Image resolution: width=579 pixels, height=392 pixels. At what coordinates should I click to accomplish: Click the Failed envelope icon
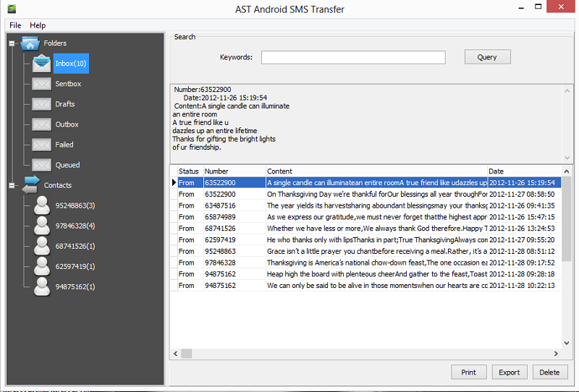pos(41,145)
